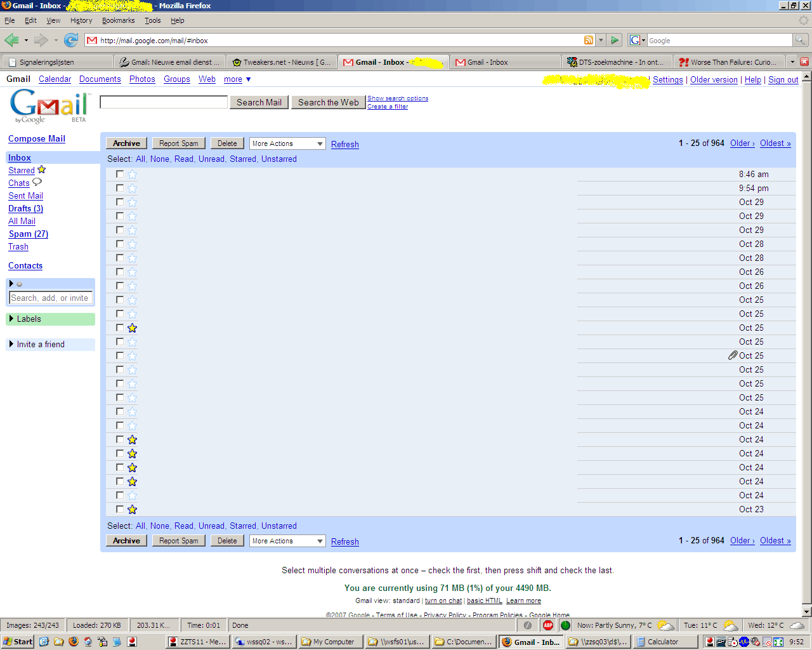Open the Tools menu
The height and width of the screenshot is (650, 812).
click(x=152, y=20)
